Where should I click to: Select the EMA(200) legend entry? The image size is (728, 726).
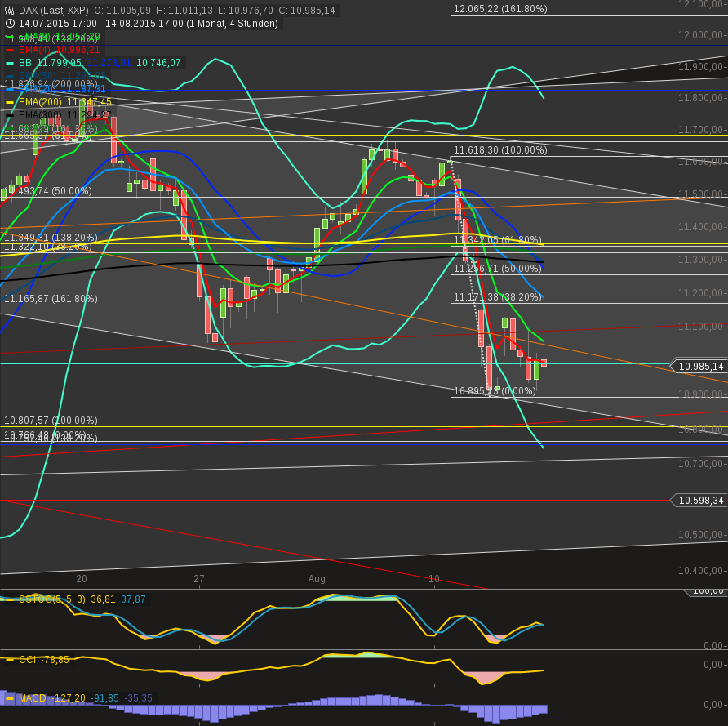[65, 102]
